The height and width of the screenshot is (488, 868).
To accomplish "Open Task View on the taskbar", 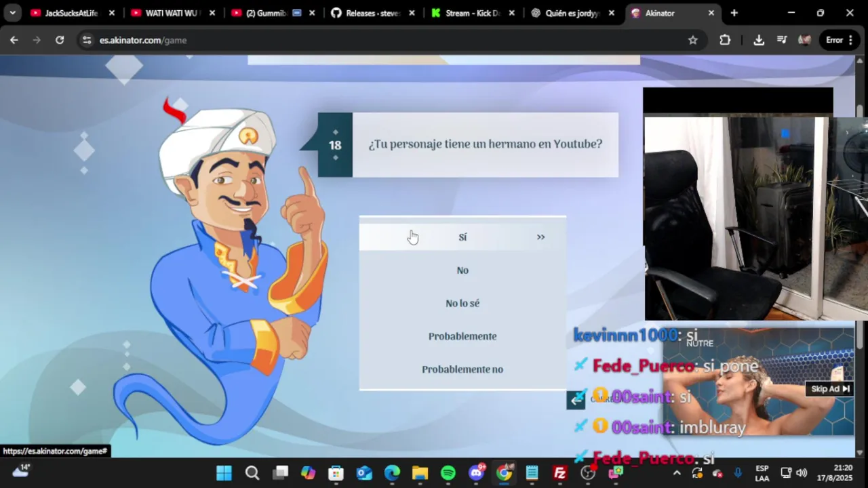I will click(x=280, y=472).
